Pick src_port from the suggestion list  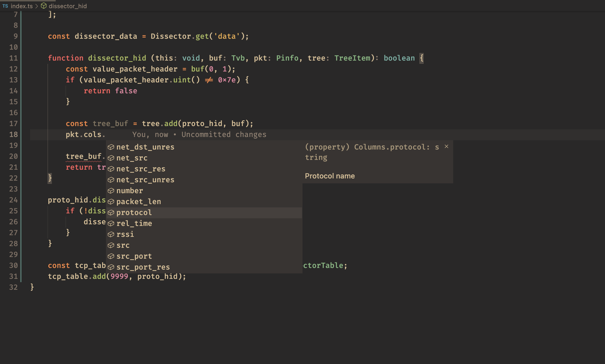(134, 256)
